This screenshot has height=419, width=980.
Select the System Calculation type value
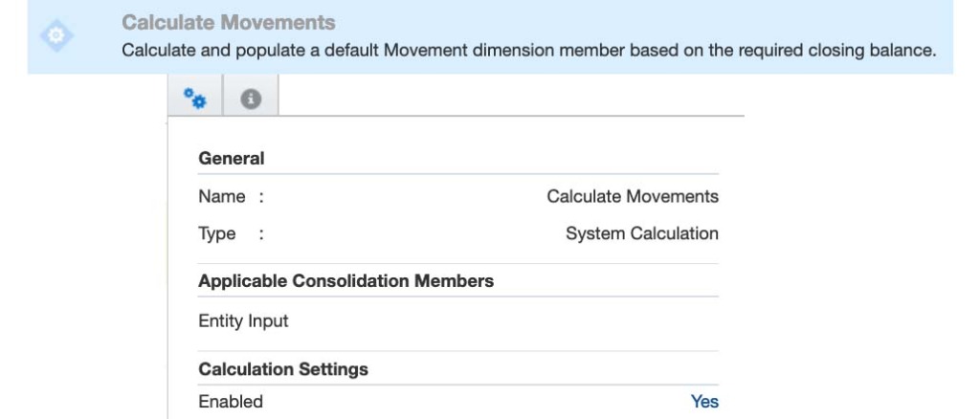pyautogui.click(x=641, y=233)
